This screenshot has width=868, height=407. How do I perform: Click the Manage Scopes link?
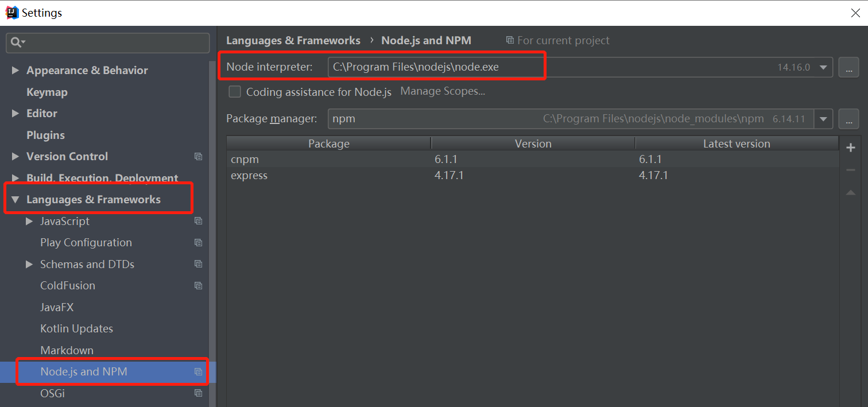(x=443, y=91)
